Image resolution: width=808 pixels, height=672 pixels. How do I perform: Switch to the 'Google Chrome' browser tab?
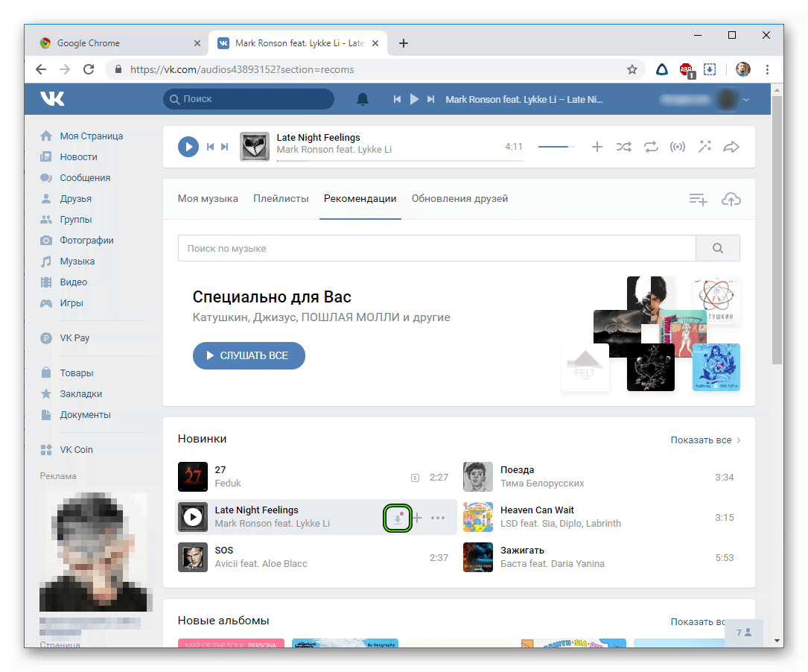point(120,43)
